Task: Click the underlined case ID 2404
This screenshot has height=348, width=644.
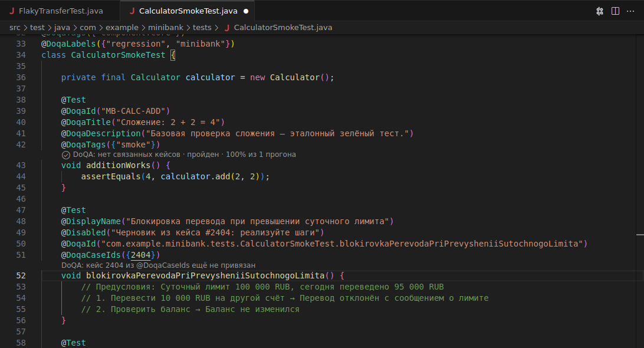Action: [140, 255]
